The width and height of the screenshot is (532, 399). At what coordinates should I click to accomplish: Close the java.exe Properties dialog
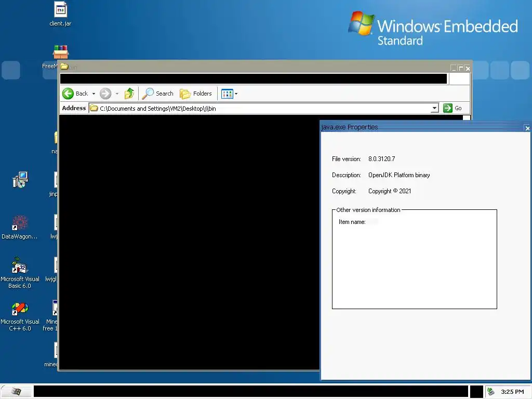[x=527, y=128]
